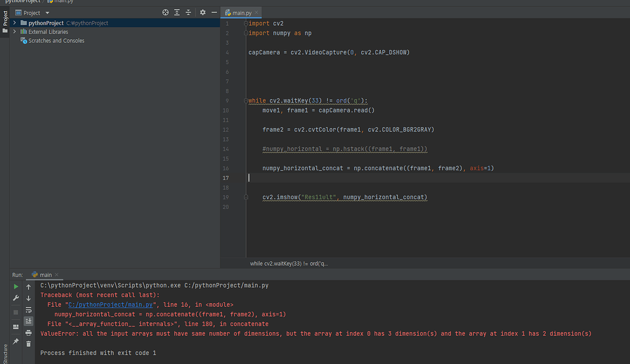
Task: Click the print icon in the Run panel
Action: click(x=28, y=333)
